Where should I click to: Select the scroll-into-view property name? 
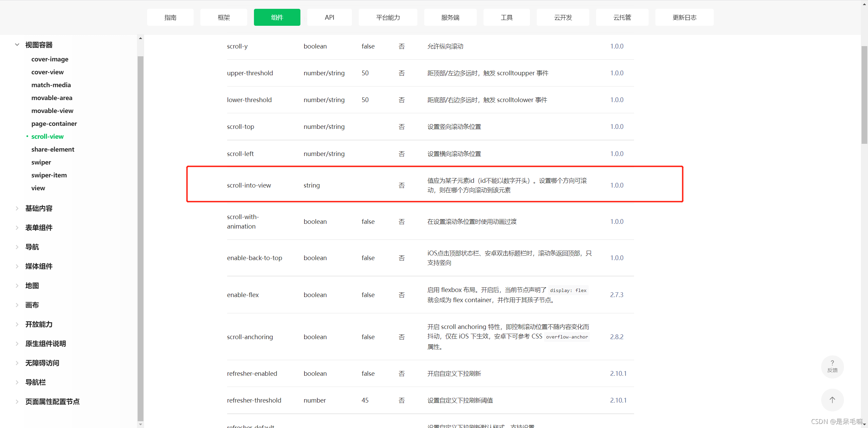click(x=249, y=185)
